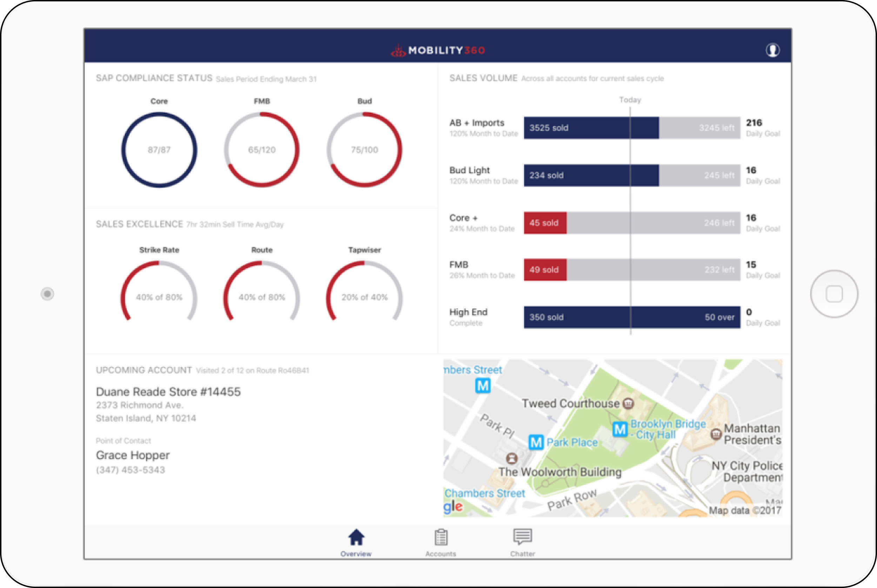Select the Bud 75/100 compliance ring

pos(364,150)
